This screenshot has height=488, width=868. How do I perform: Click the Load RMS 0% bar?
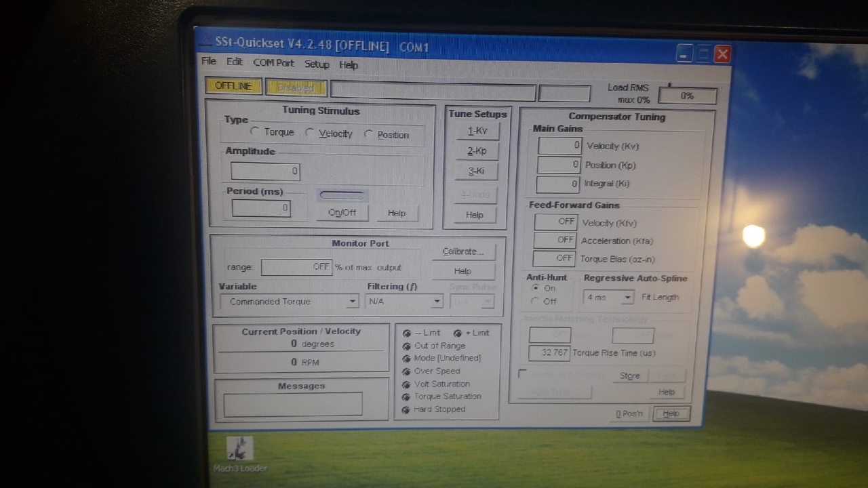(x=687, y=96)
